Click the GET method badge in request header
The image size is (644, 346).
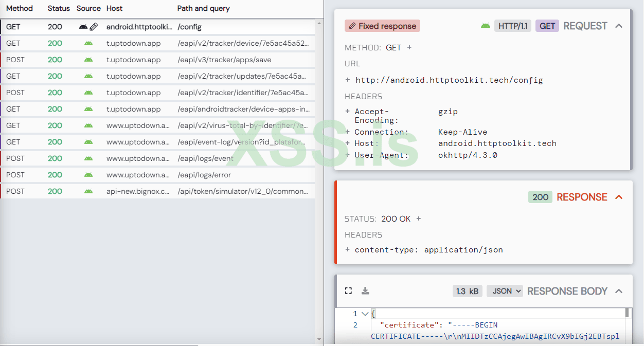point(547,26)
